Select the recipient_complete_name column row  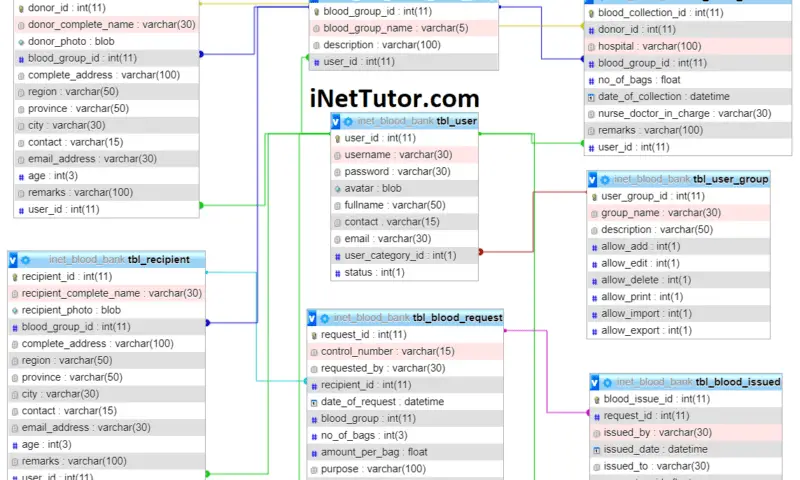[110, 293]
